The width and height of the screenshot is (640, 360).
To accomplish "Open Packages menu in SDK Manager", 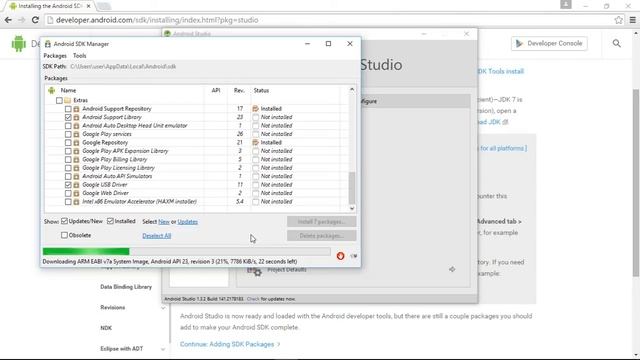I will click(x=55, y=56).
